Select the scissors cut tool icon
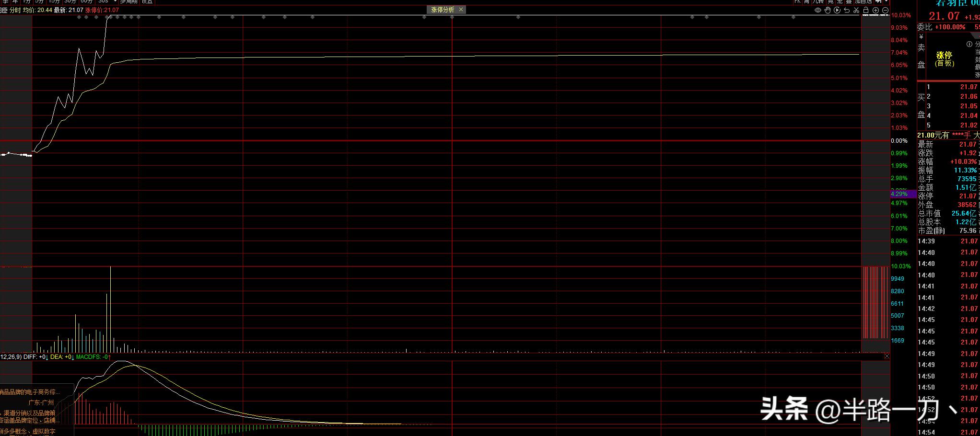The image size is (980, 436). pyautogui.click(x=856, y=10)
